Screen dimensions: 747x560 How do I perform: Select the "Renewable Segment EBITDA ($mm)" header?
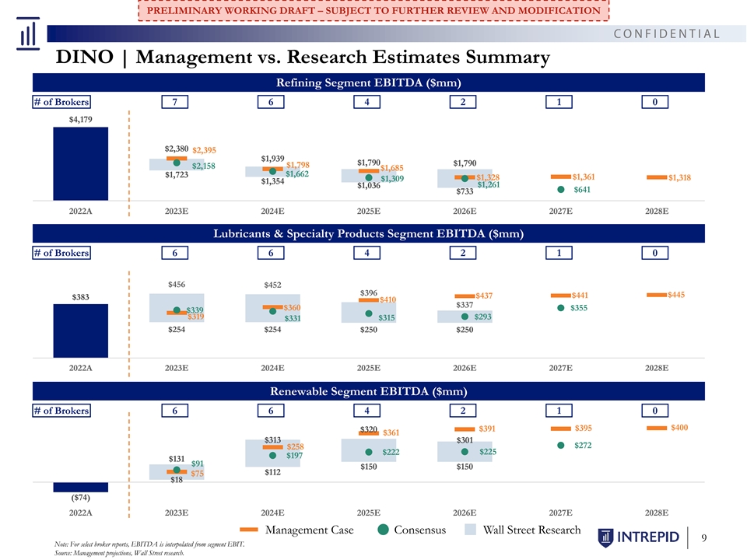point(369,391)
